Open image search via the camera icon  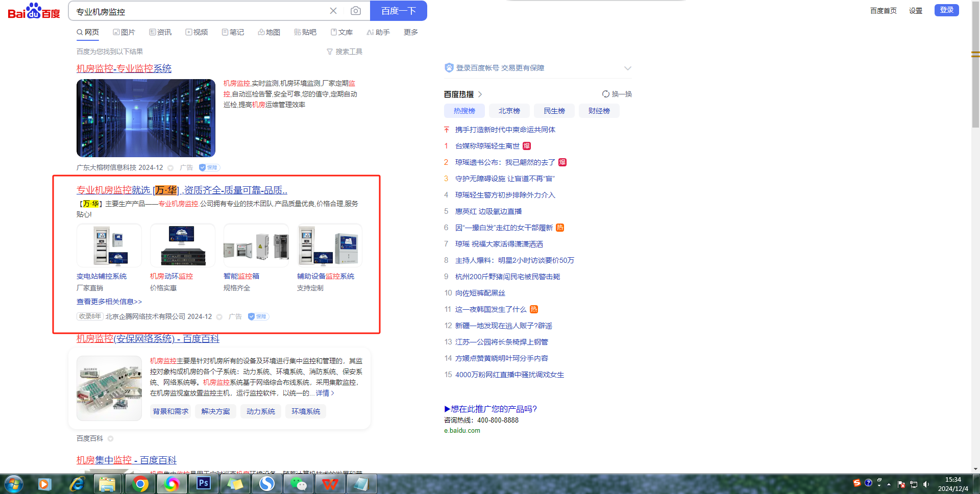356,11
